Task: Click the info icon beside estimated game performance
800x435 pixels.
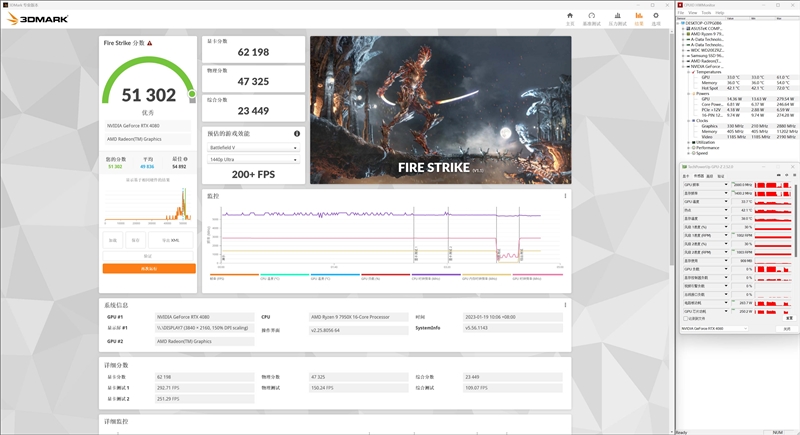Action: (x=297, y=133)
